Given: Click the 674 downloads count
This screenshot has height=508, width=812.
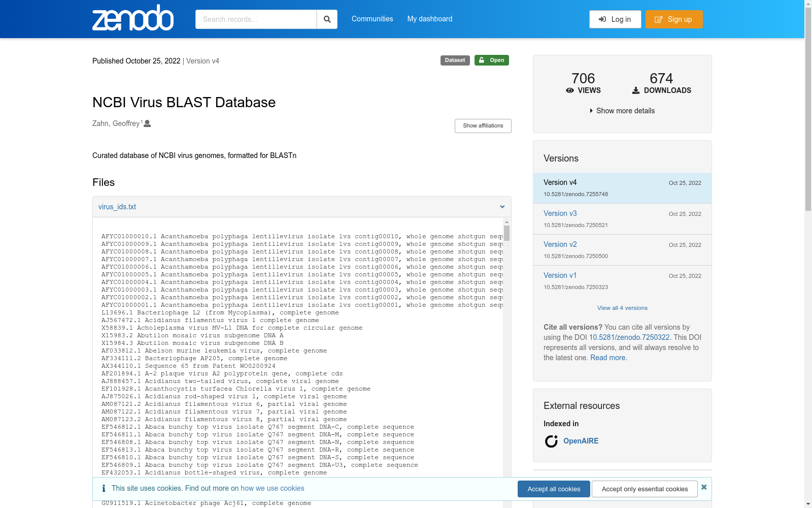Looking at the screenshot, I should click(x=661, y=78).
